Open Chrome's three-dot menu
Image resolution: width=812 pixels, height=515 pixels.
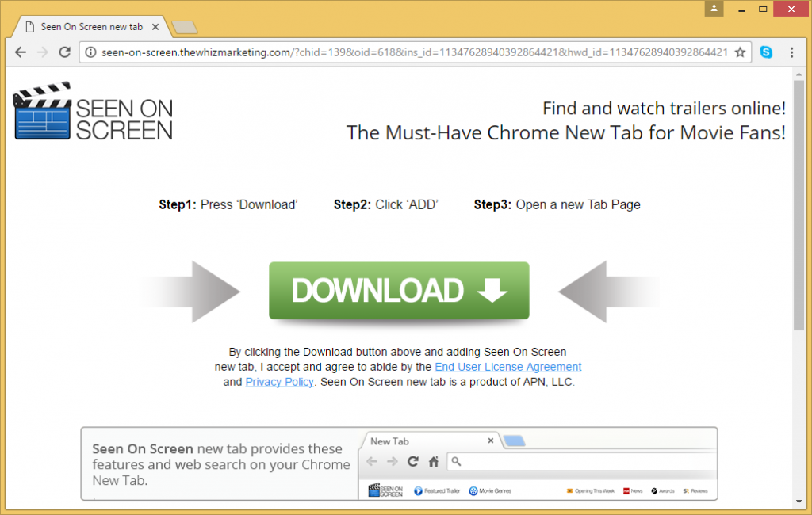pyautogui.click(x=791, y=52)
